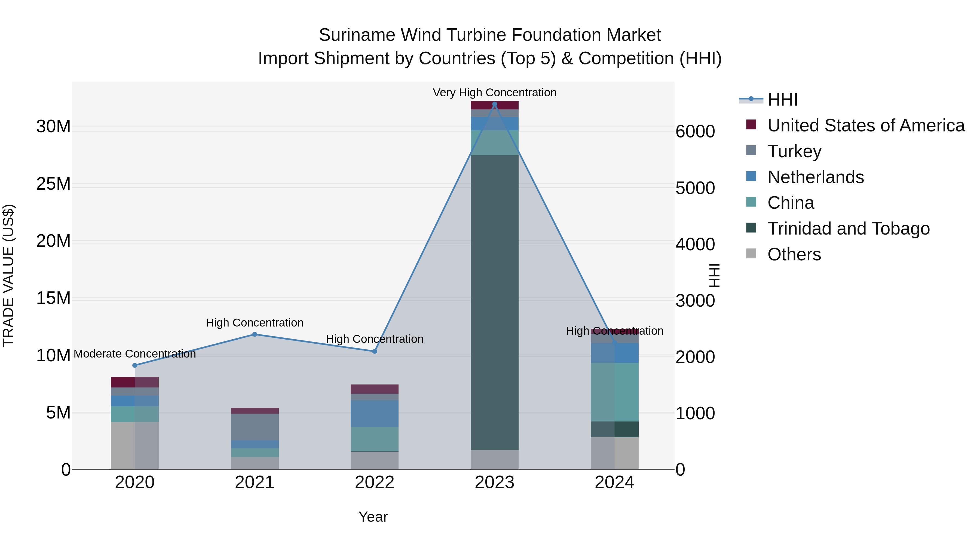Image resolution: width=980 pixels, height=551 pixels.
Task: Select the 2024 HHI data point
Action: [615, 343]
